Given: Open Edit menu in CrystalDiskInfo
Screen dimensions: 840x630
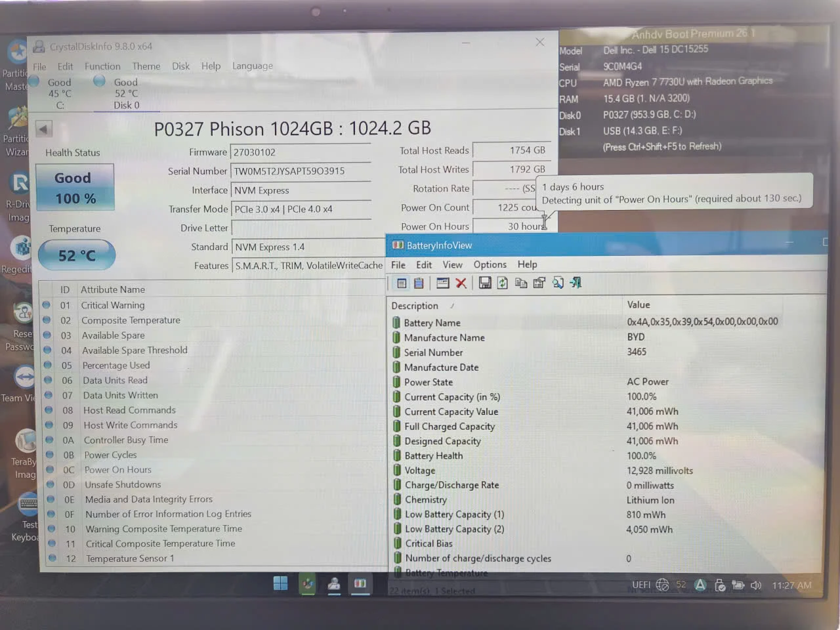Looking at the screenshot, I should click(65, 66).
